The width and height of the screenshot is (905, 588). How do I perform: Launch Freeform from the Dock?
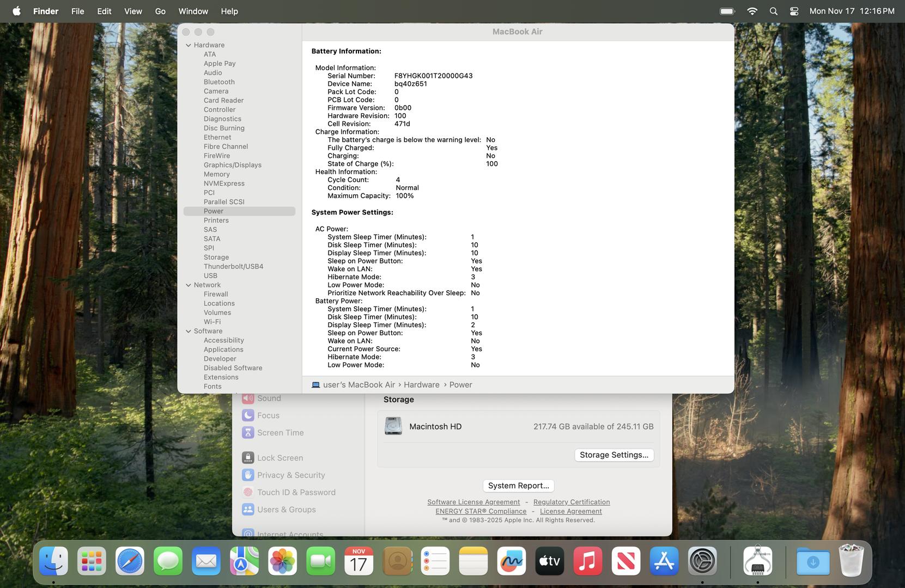(511, 561)
